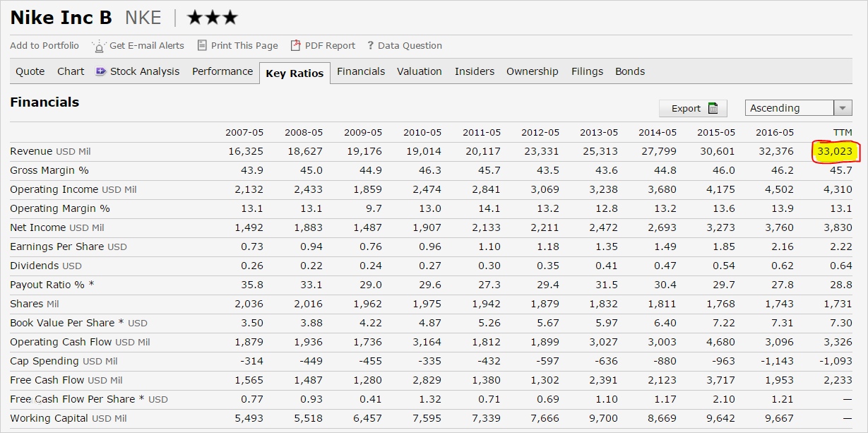Click the Data Question link
Image resolution: width=868 pixels, height=433 pixels.
pyautogui.click(x=410, y=45)
